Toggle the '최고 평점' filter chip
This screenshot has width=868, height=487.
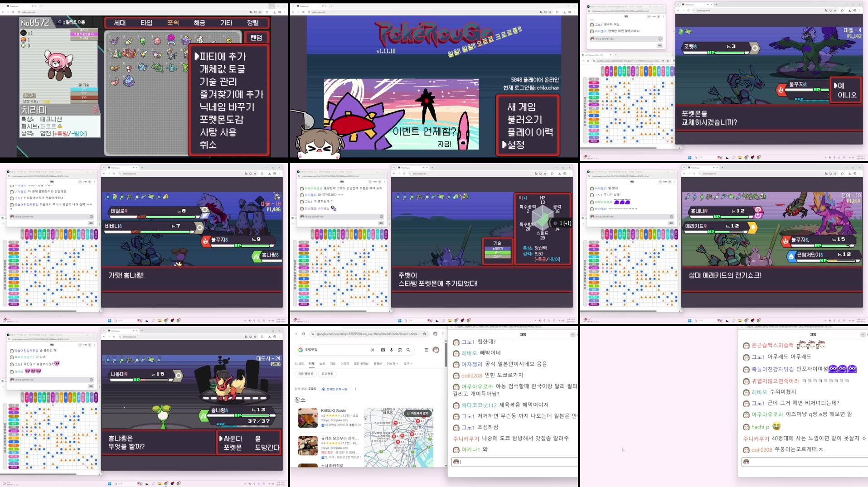pos(327,374)
